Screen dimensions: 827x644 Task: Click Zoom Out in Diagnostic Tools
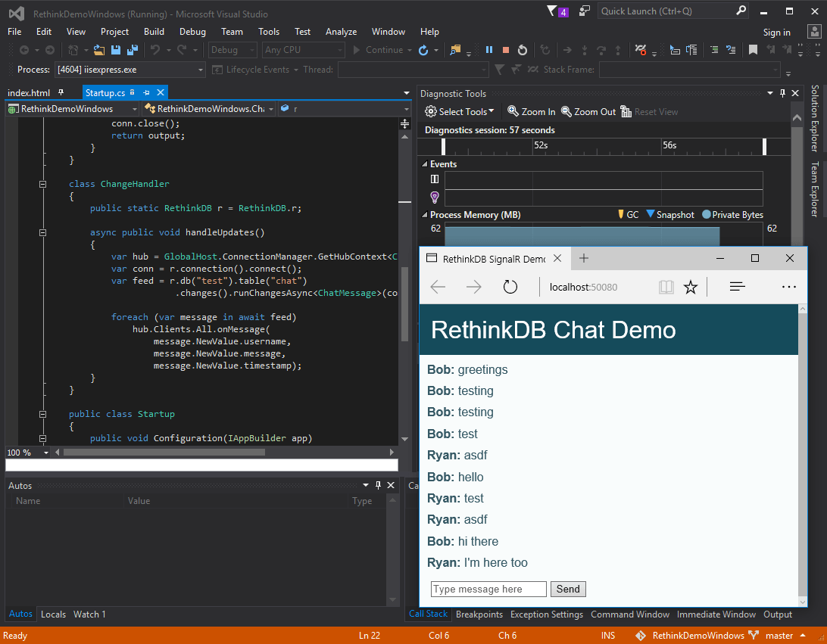[x=588, y=112]
